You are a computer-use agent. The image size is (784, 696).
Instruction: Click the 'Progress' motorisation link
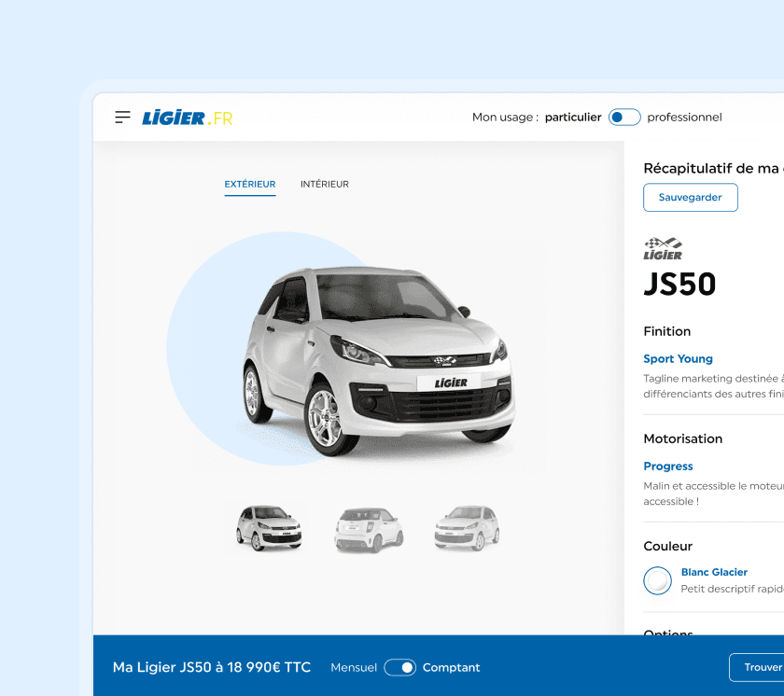(x=668, y=466)
